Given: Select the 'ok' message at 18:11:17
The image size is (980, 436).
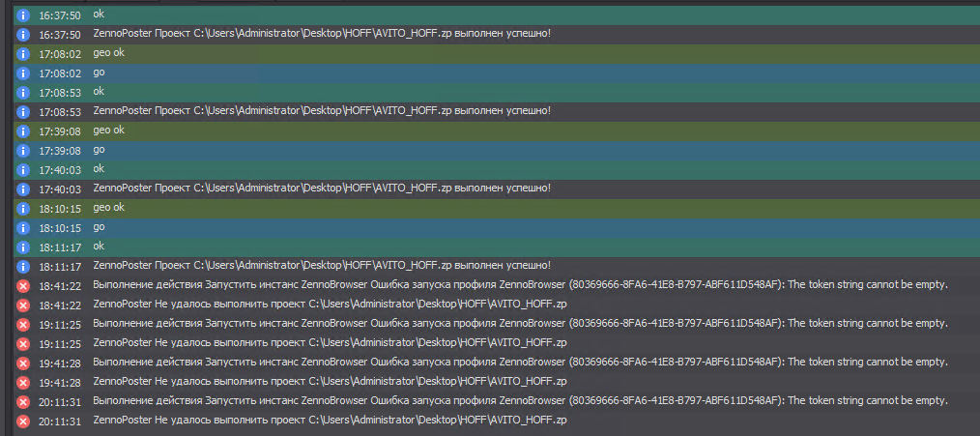Looking at the screenshot, I should click(99, 246).
